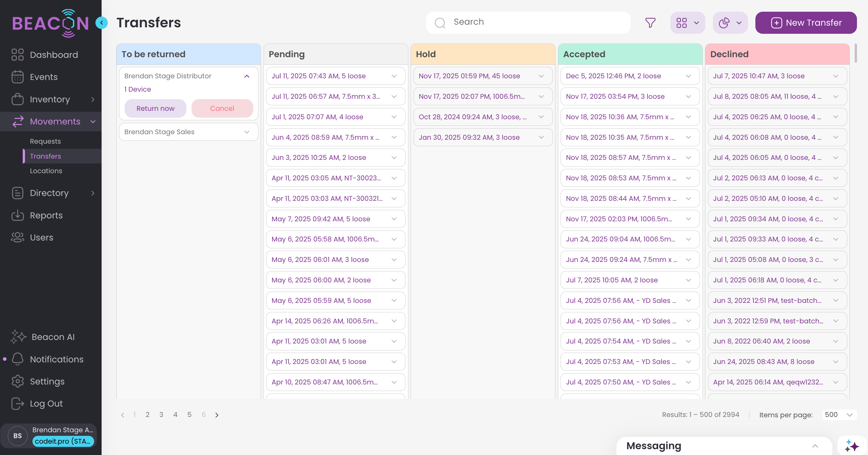Click the Reports download icon
Screen dimensions: 868x455
click(18, 215)
